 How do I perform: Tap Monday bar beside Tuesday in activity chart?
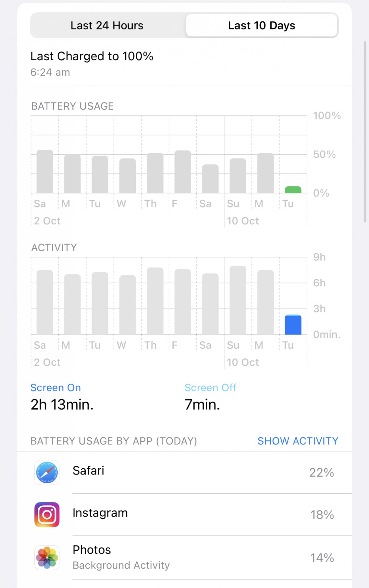click(x=265, y=302)
